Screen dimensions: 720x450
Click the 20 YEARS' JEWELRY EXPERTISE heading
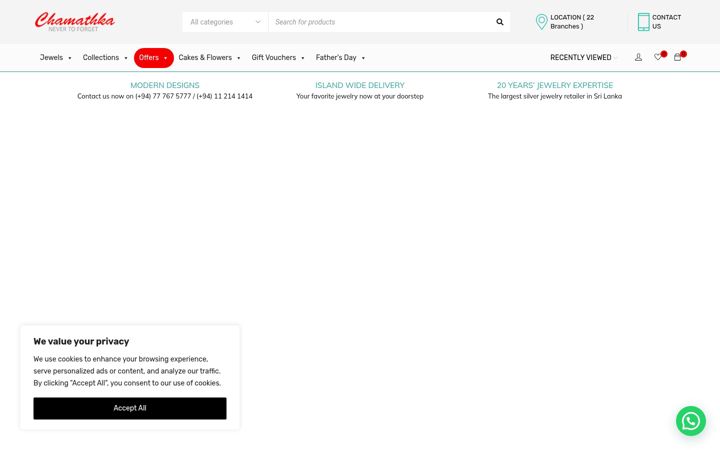[x=555, y=85]
